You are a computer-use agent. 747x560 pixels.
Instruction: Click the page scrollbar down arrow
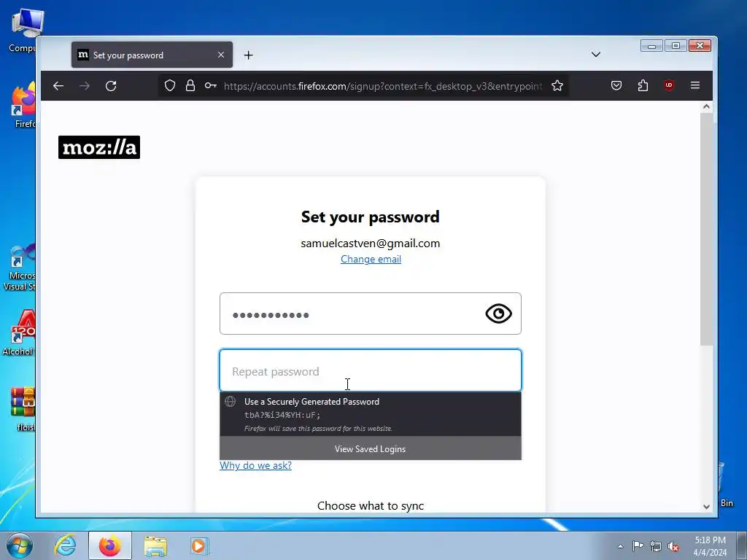706,507
